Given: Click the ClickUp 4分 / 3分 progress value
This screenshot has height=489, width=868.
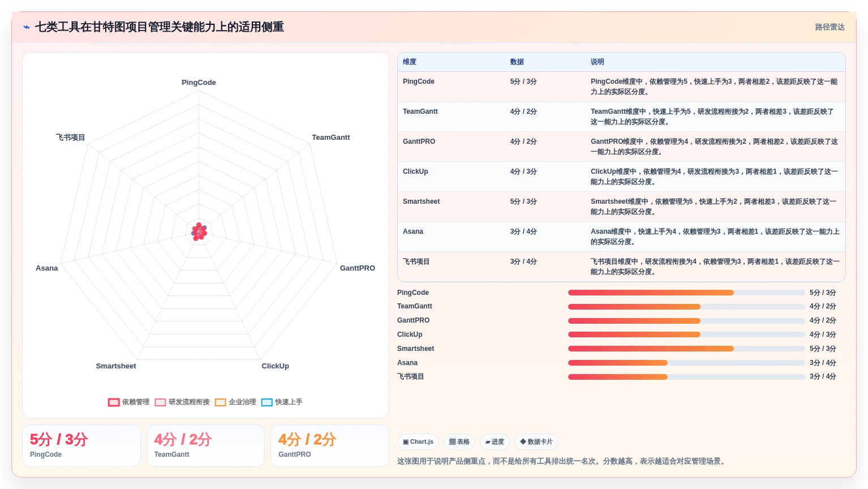Looking at the screenshot, I should click(823, 334).
